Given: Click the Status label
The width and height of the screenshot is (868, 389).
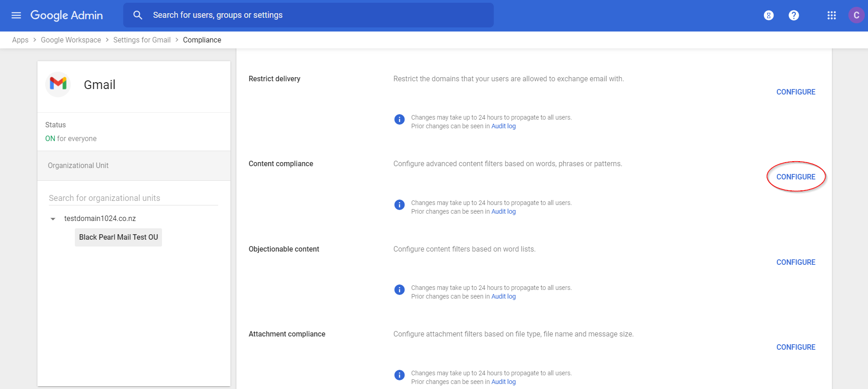Looking at the screenshot, I should 55,125.
